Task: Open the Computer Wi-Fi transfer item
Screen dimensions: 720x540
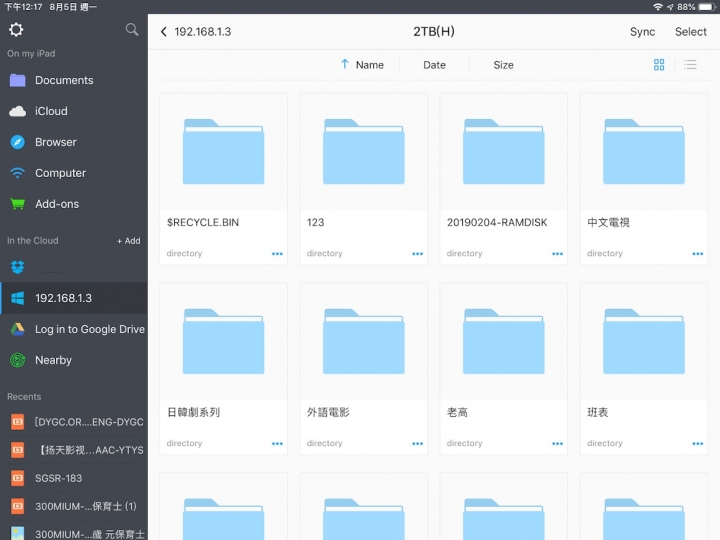Action: pyautogui.click(x=73, y=173)
